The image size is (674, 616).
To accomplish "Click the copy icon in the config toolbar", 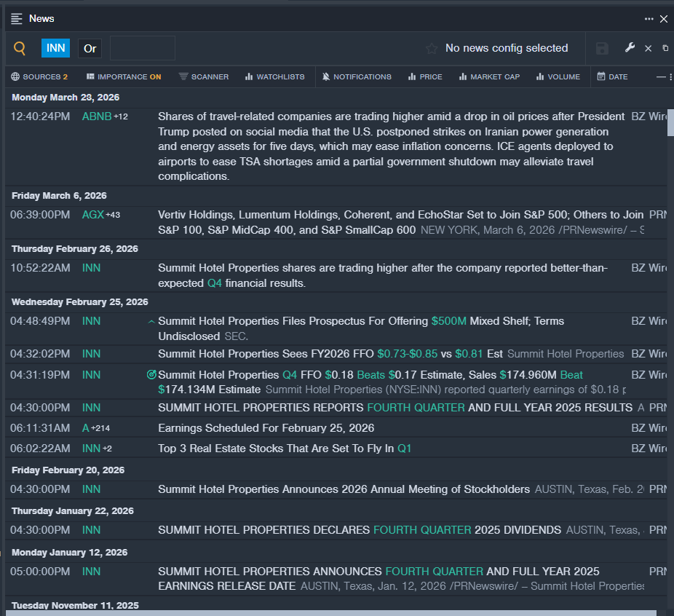I will 665,48.
